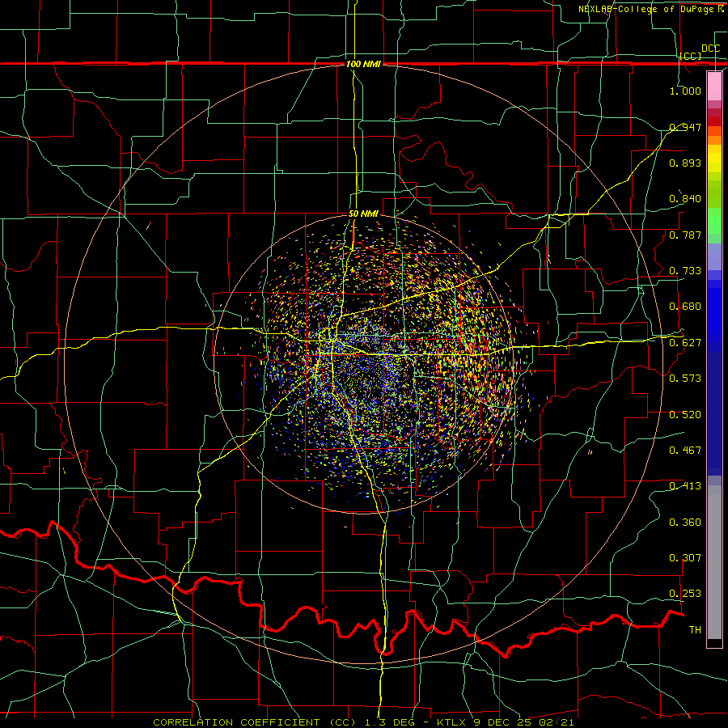This screenshot has width=728, height=728.
Task: Select the 50 NMI range ring label
Action: pyautogui.click(x=363, y=214)
